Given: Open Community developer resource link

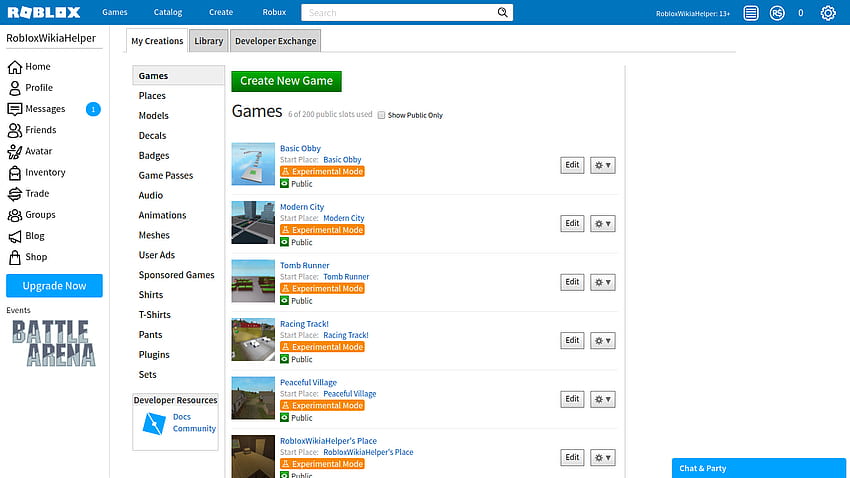Looking at the screenshot, I should tap(194, 429).
